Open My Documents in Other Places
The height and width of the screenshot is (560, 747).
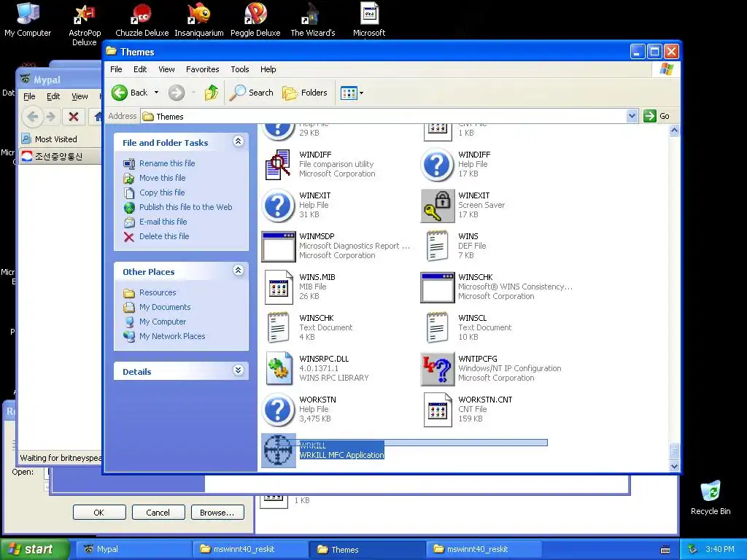[165, 307]
